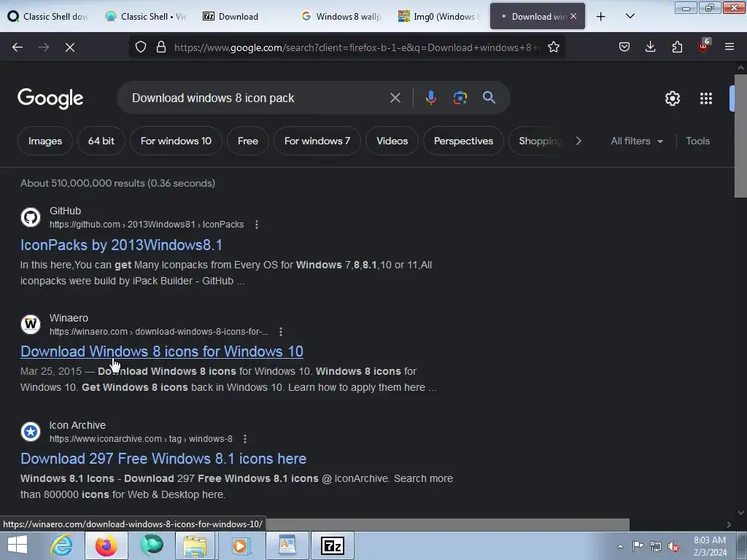Viewport: 747px width, 560px height.
Task: Start voice search with microphone
Action: point(430,98)
